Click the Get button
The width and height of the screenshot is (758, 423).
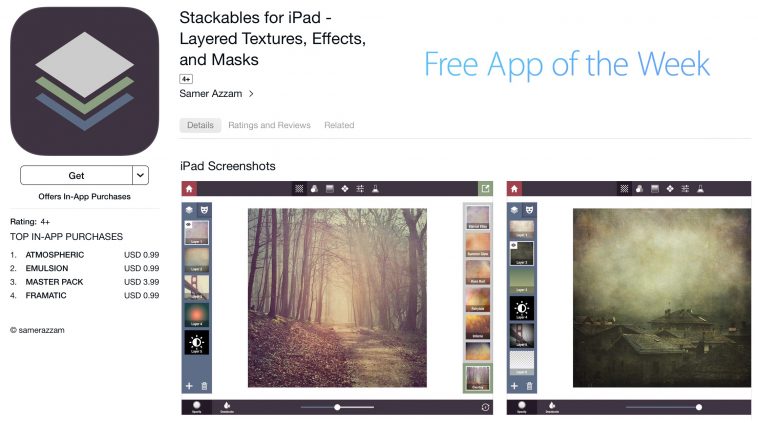76,175
